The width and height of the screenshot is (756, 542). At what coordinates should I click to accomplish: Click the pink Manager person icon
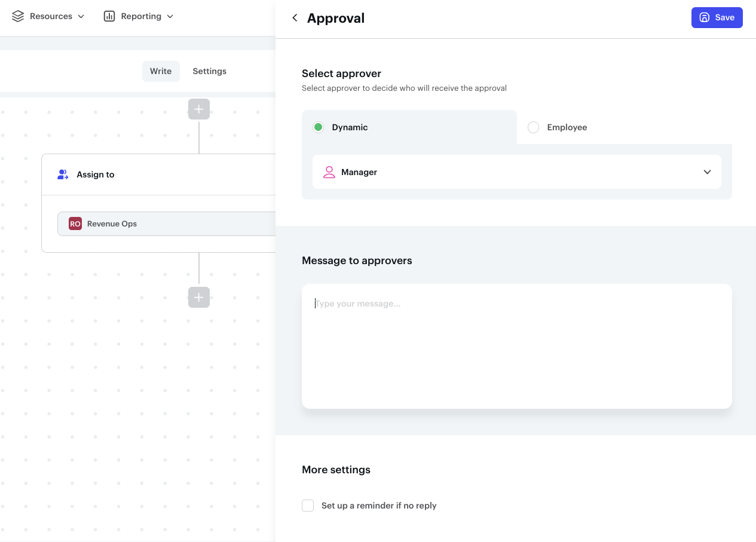pyautogui.click(x=329, y=172)
